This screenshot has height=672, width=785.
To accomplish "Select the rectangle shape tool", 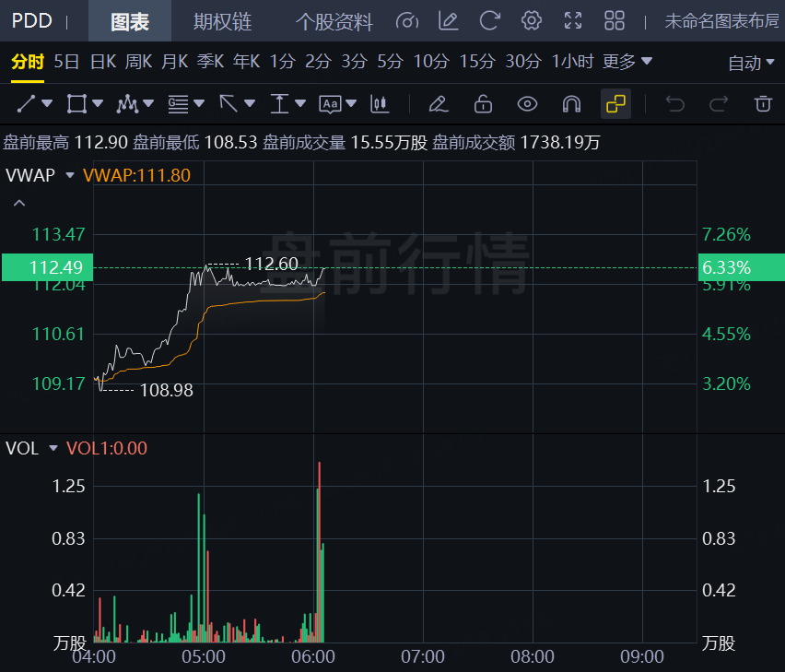I will 76,103.
